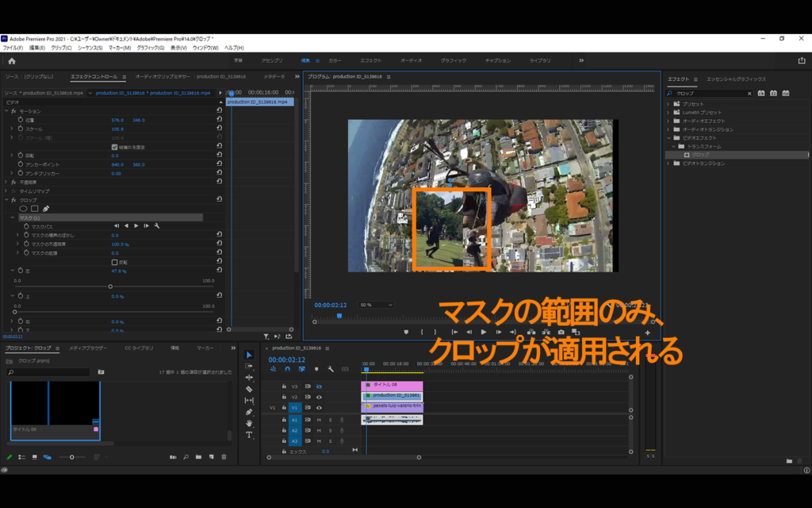Open program monitor zoom level dropdown
Image resolution: width=812 pixels, height=508 pixels.
[375, 305]
